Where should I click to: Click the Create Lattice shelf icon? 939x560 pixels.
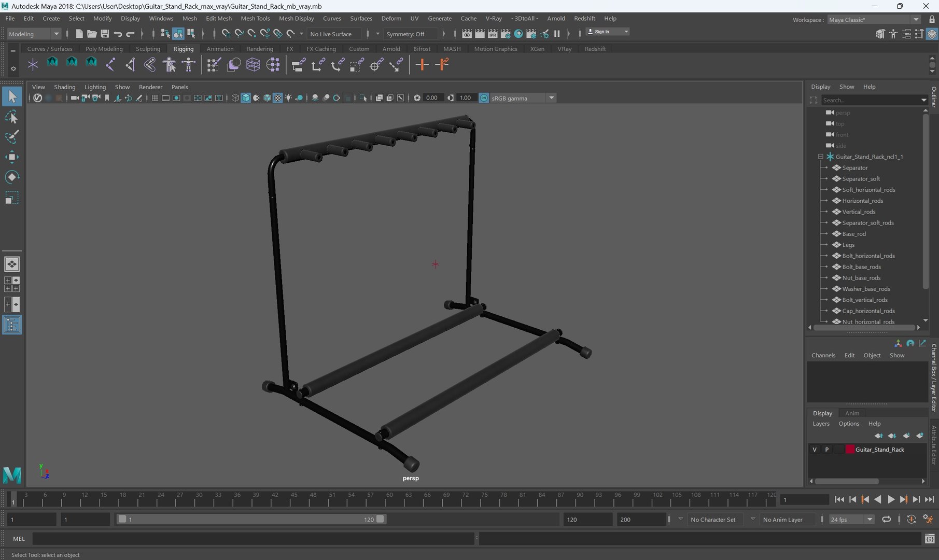[253, 65]
